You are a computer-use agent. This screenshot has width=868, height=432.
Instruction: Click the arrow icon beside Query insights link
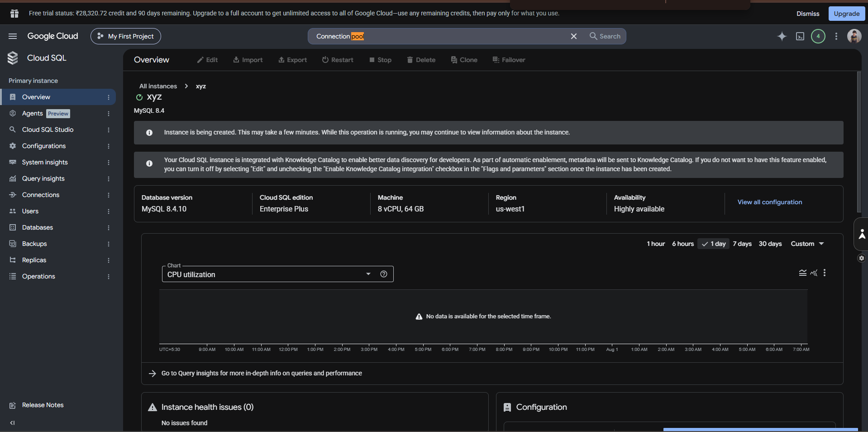click(x=153, y=374)
